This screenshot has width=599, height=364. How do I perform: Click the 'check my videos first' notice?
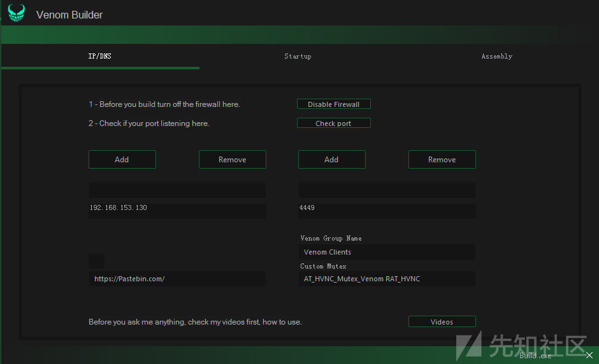click(x=195, y=322)
